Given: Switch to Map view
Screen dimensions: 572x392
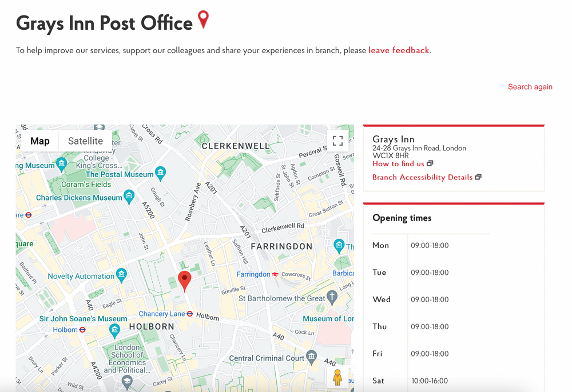Looking at the screenshot, I should click(x=40, y=141).
